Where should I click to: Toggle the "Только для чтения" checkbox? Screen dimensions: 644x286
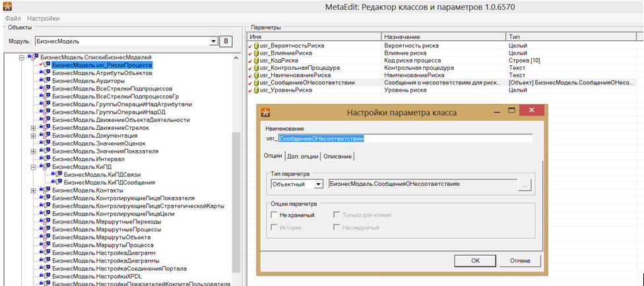click(337, 215)
